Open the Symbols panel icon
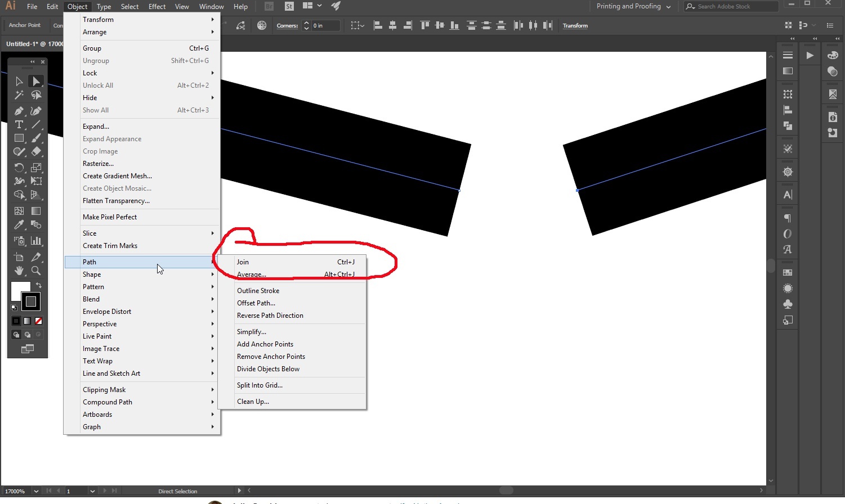 (x=788, y=304)
